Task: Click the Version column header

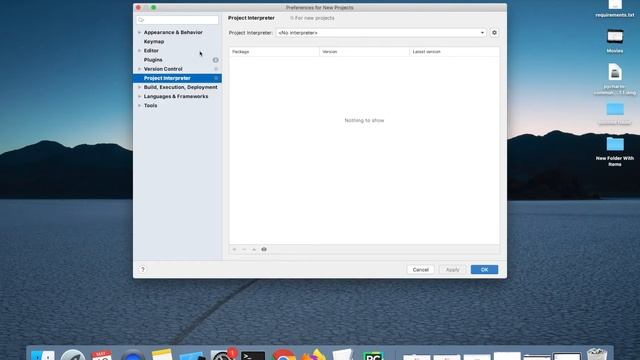Action: point(364,52)
